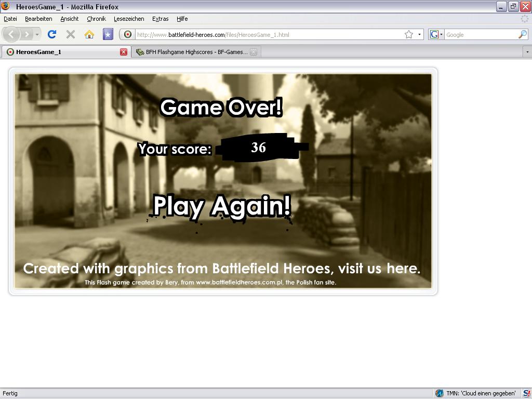Click the blue star bookmarks toolbar icon
The height and width of the screenshot is (399, 532).
click(108, 35)
